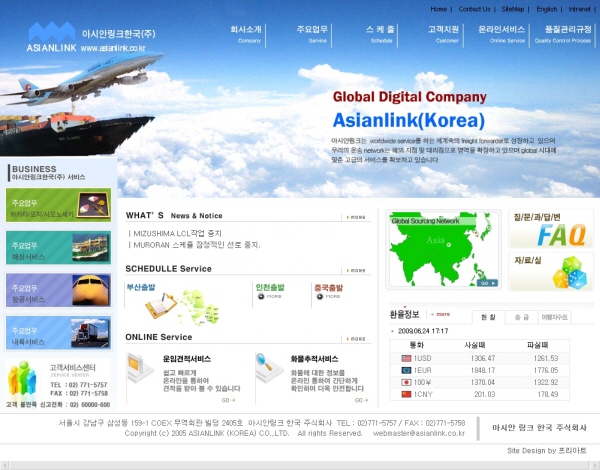Screen dimensions: 600x470
Task: Click the 내륙서비스 inland truck banner
Action: tap(58, 333)
